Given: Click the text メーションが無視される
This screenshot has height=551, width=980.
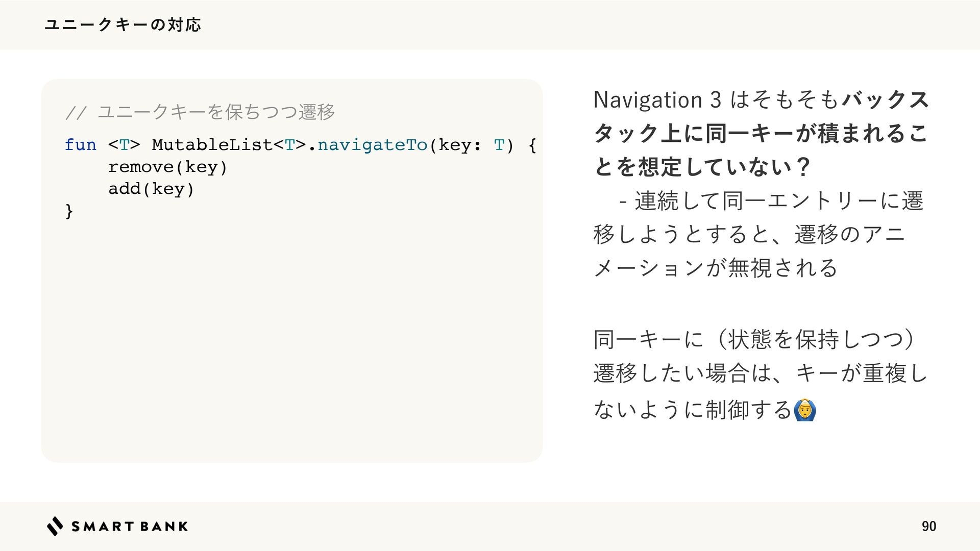Looking at the screenshot, I should (x=716, y=268).
